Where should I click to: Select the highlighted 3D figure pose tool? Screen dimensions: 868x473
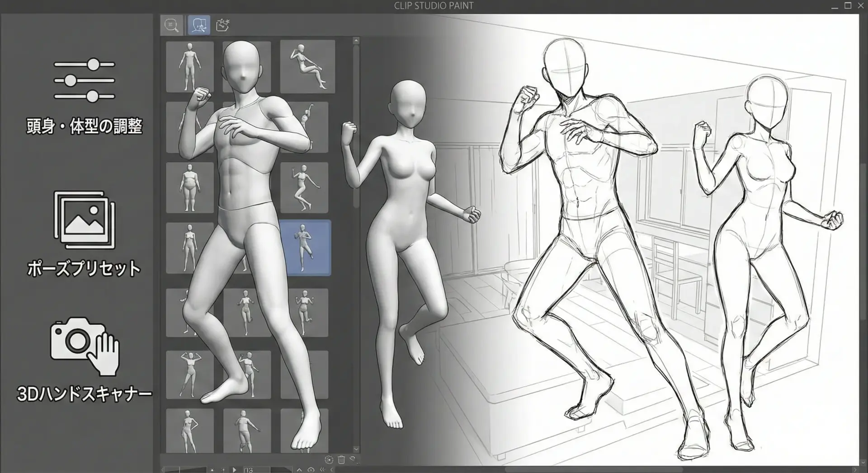pos(198,25)
